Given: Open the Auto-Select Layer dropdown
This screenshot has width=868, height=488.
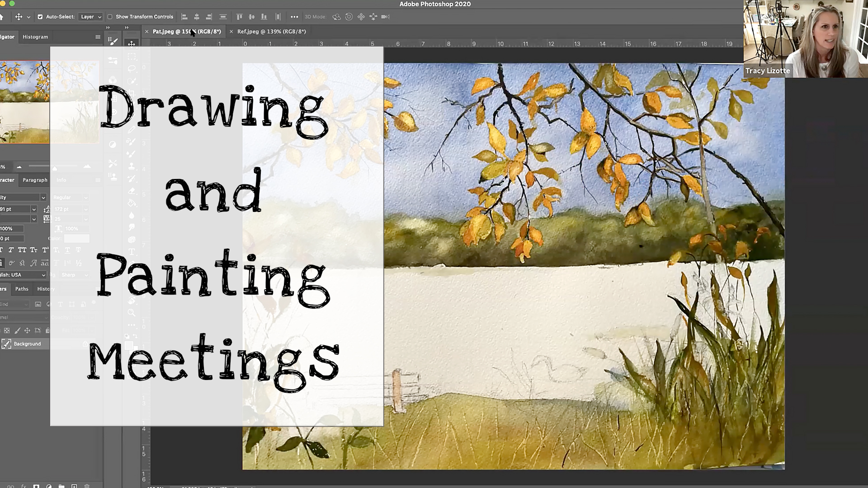Looking at the screenshot, I should point(90,17).
